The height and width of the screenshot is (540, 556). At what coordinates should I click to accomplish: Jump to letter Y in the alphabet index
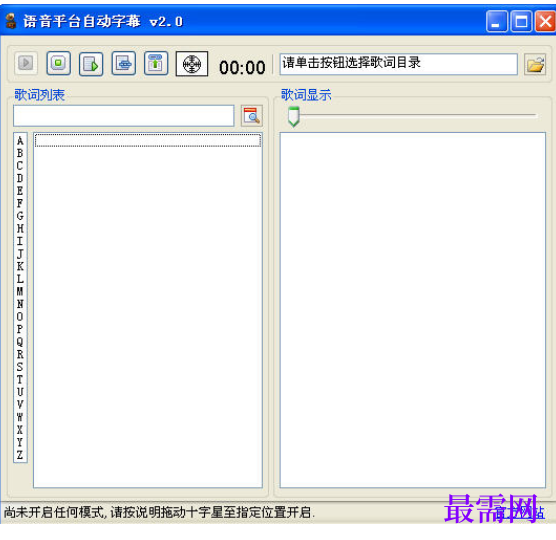click(20, 442)
